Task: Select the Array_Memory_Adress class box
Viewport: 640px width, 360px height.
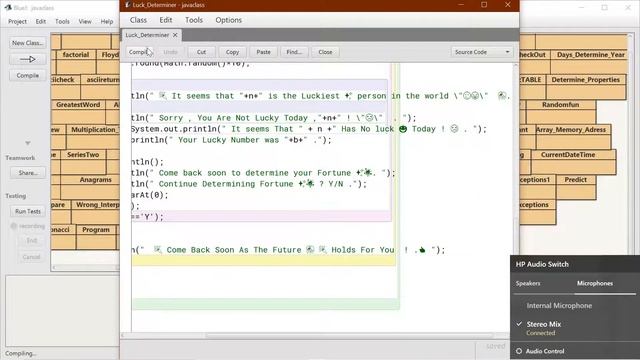Action: (573, 137)
